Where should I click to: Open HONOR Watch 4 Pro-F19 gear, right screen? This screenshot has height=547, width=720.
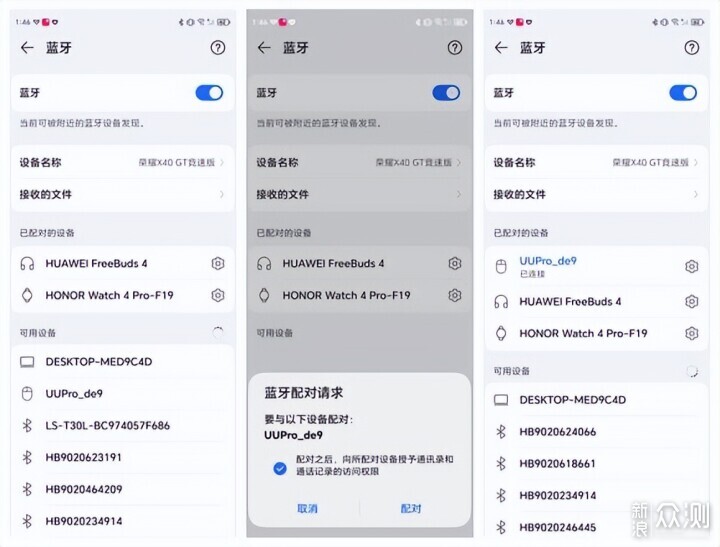pyautogui.click(x=692, y=333)
